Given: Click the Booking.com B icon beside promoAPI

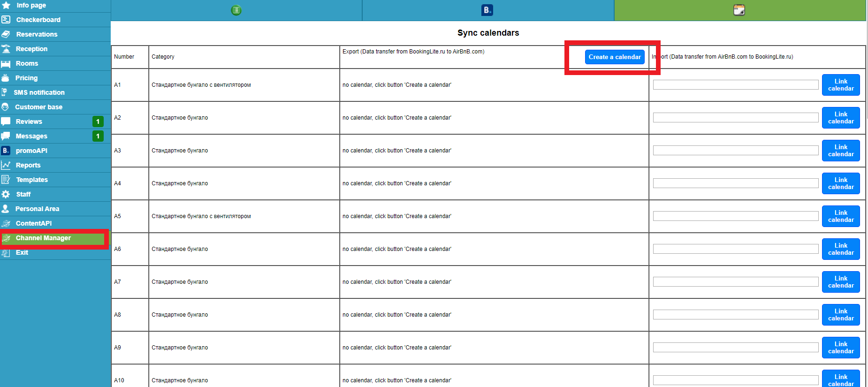Looking at the screenshot, I should (x=6, y=151).
